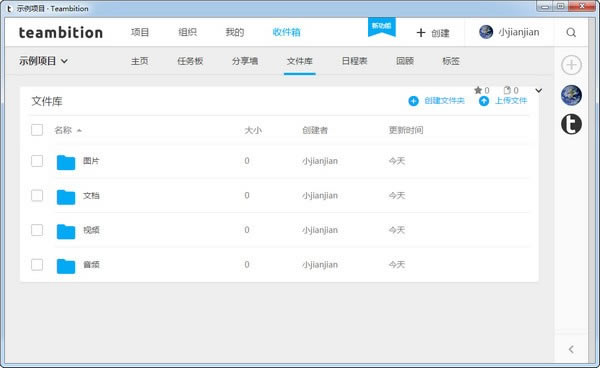The width and height of the screenshot is (600, 368).
Task: Expand the chevron next to counters
Action: (538, 91)
